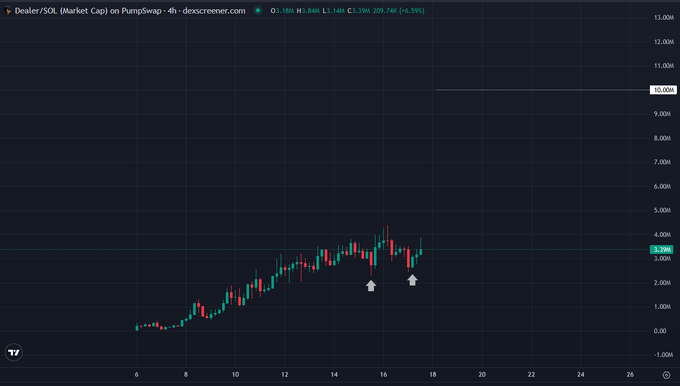Select the 10.00M horizontal line price label
The height and width of the screenshot is (386, 680).
coord(663,90)
